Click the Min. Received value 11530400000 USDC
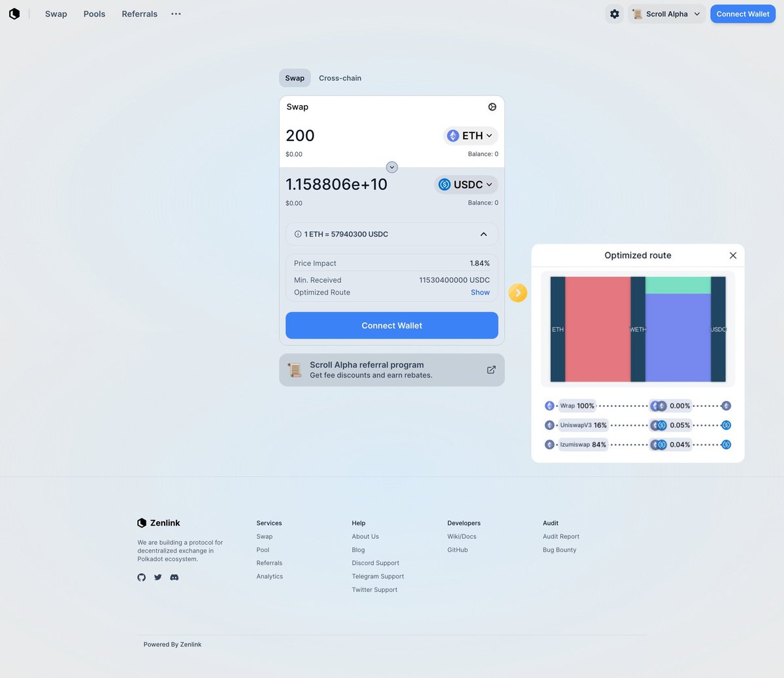This screenshot has height=678, width=784. pos(454,280)
